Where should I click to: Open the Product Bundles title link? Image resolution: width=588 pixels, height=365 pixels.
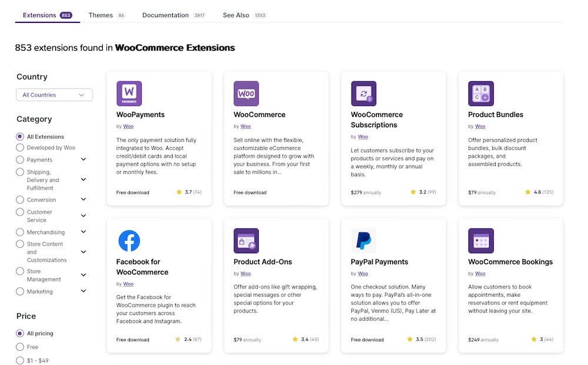pyautogui.click(x=495, y=115)
